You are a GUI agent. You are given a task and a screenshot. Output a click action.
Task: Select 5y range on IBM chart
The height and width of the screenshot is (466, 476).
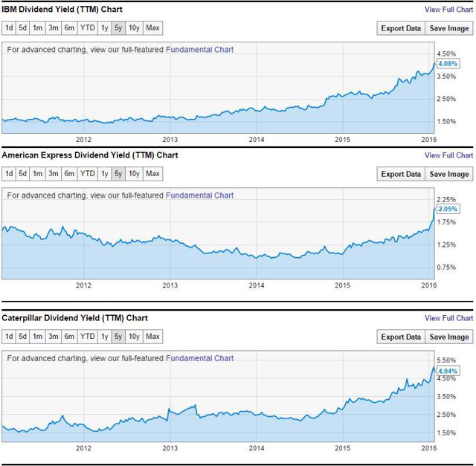click(x=118, y=28)
